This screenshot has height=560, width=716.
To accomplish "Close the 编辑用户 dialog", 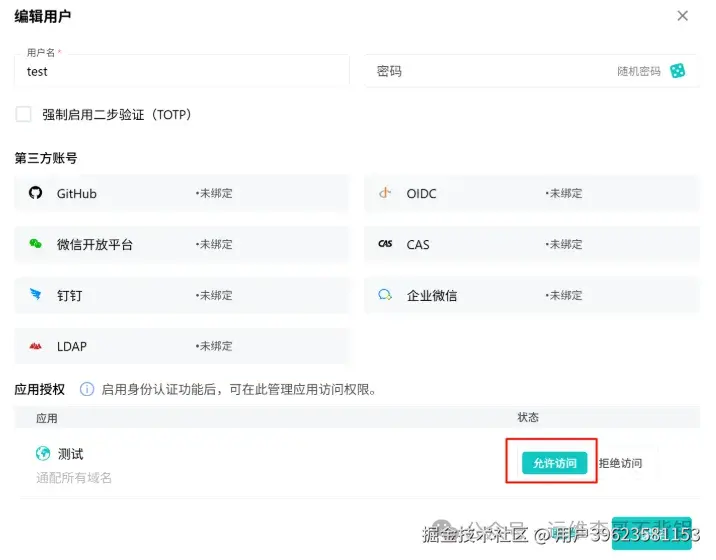I will 682,16.
